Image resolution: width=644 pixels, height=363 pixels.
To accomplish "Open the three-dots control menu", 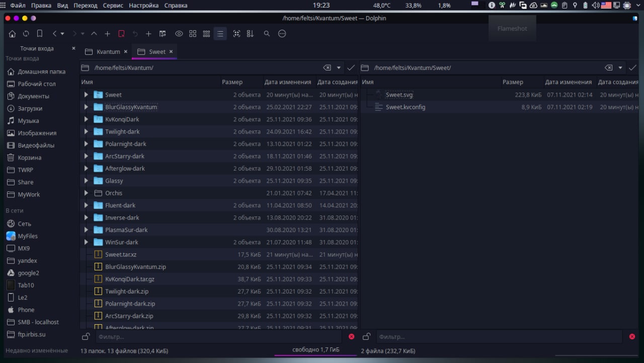I will tap(282, 34).
